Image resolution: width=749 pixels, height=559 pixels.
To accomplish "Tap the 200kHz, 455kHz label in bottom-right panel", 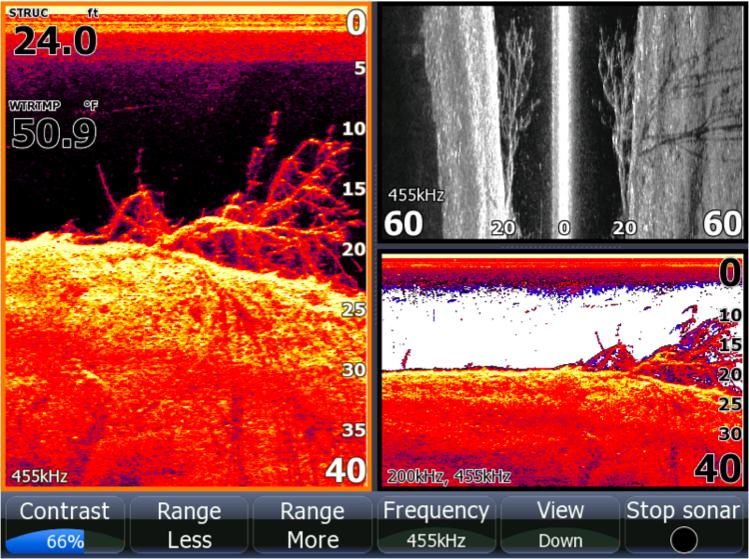I will pyautogui.click(x=449, y=476).
